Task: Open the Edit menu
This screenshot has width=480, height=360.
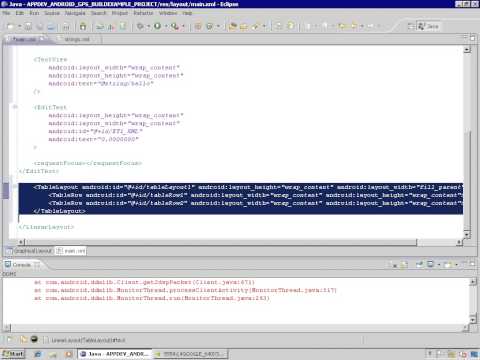Action: [20, 13]
